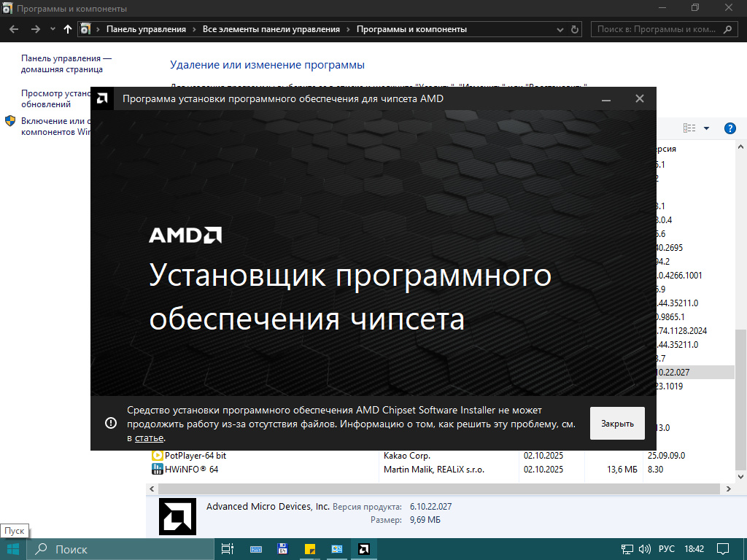The image size is (747, 560).
Task: Open the статье link in error message
Action: pos(149,438)
